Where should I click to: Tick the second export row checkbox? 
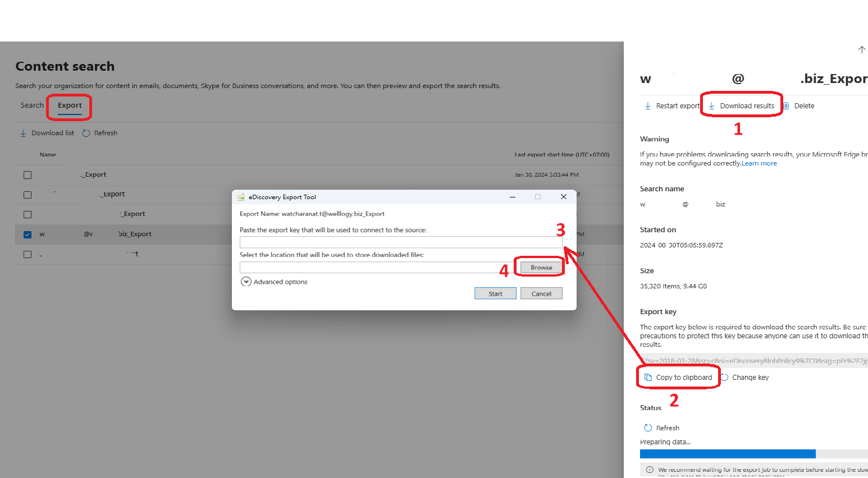[28, 195]
